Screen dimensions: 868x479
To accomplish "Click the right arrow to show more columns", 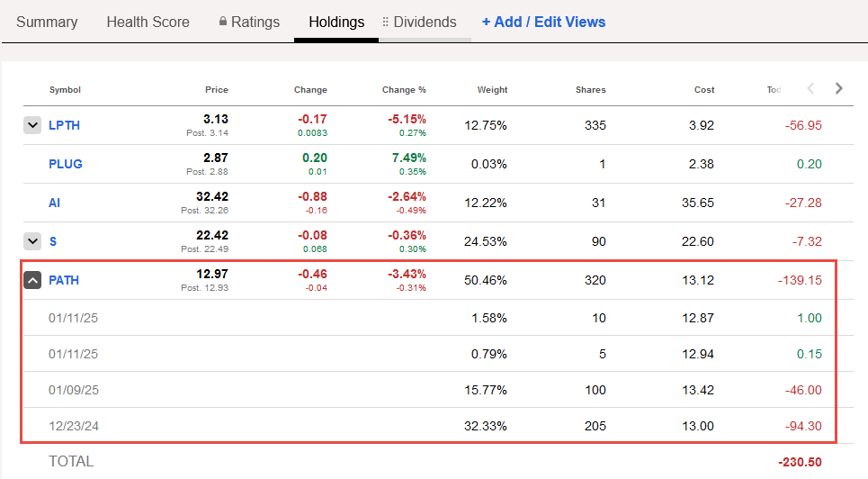I will [838, 88].
